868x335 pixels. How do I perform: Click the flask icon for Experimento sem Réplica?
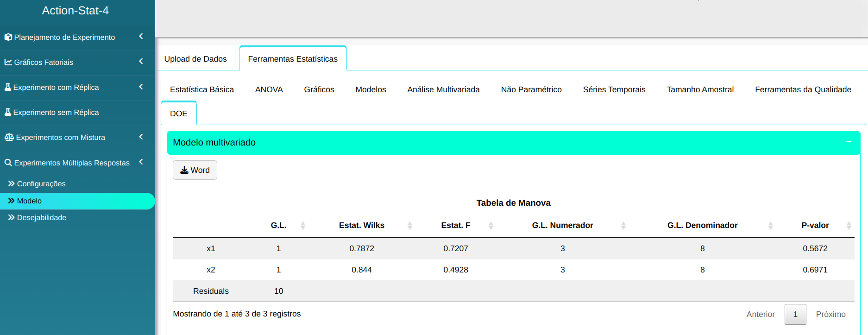(8, 112)
